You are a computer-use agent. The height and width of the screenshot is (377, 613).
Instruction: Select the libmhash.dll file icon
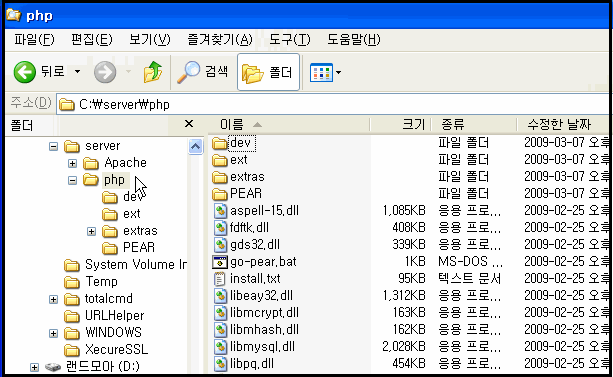220,330
